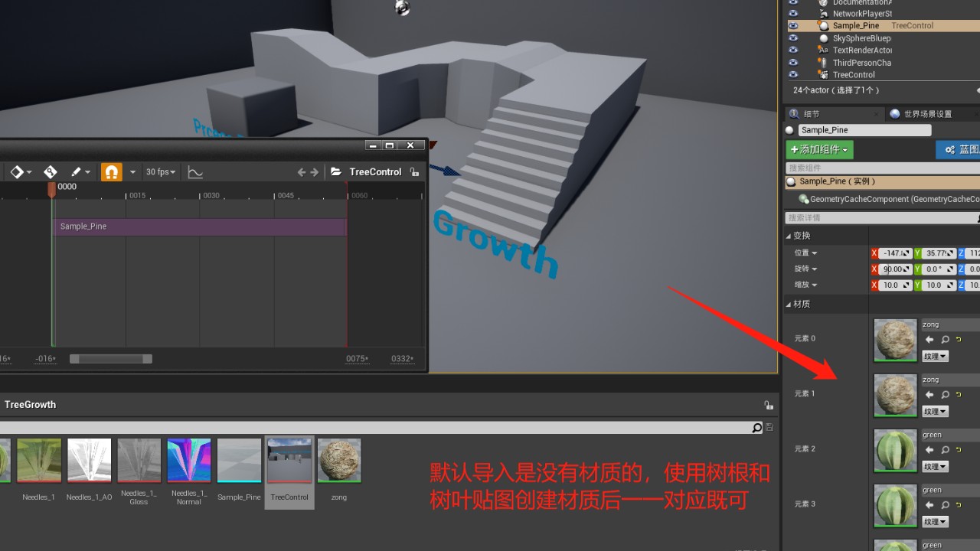
Task: Open the keyframe options dropdown in Sequencer
Action: [29, 172]
